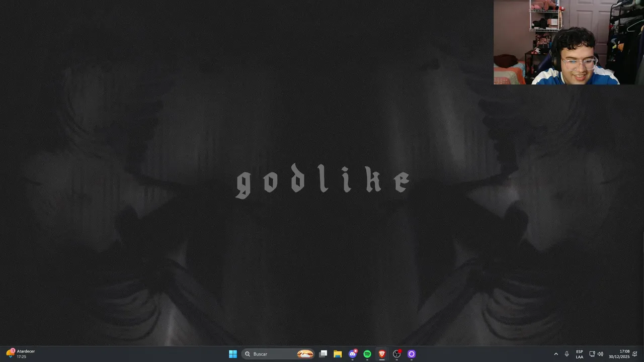Open Discord from the taskbar
The image size is (644, 362).
click(x=353, y=354)
